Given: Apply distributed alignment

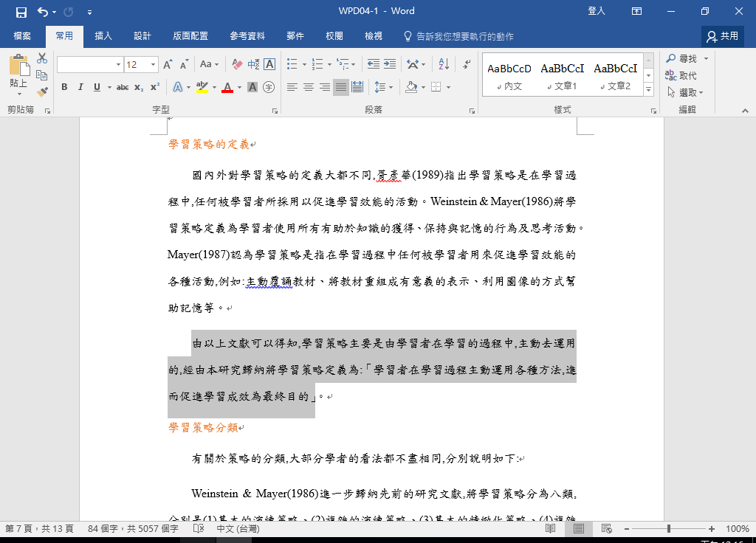Looking at the screenshot, I should tap(357, 87).
